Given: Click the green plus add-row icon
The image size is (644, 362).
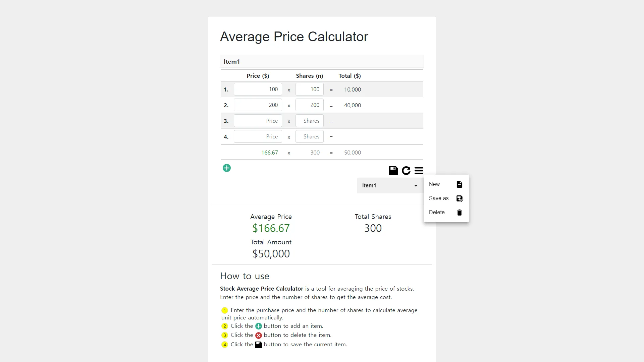Looking at the screenshot, I should (227, 168).
